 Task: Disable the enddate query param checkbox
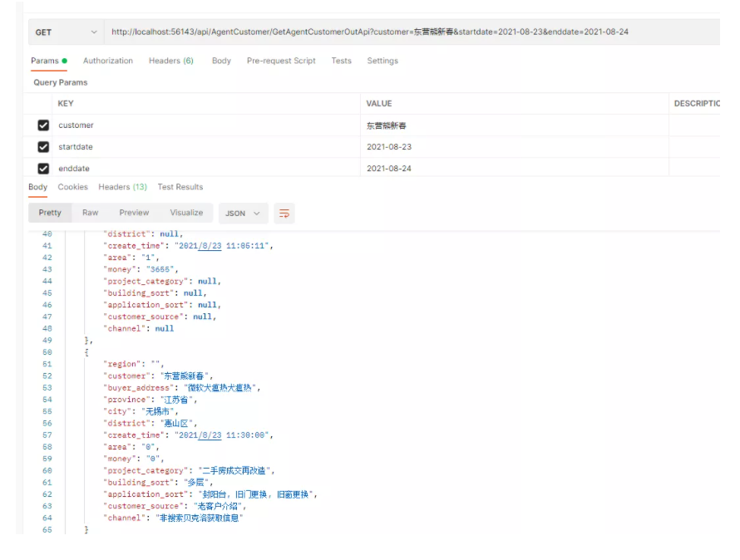43,169
